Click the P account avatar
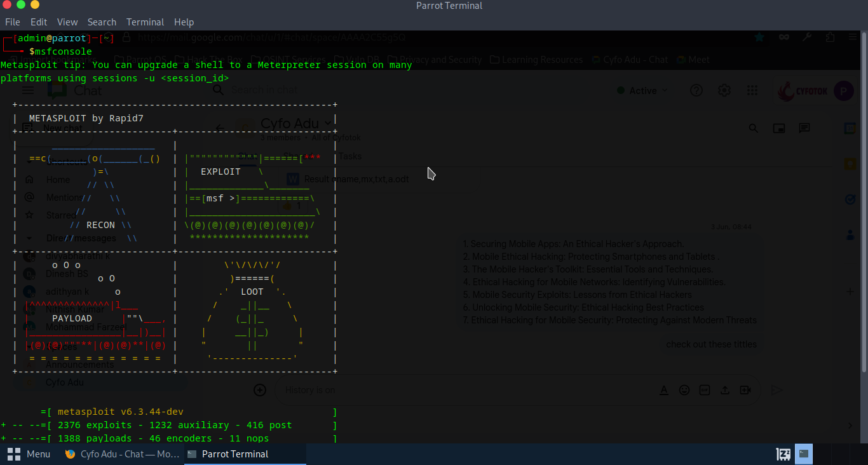Image resolution: width=868 pixels, height=465 pixels. coord(844,91)
